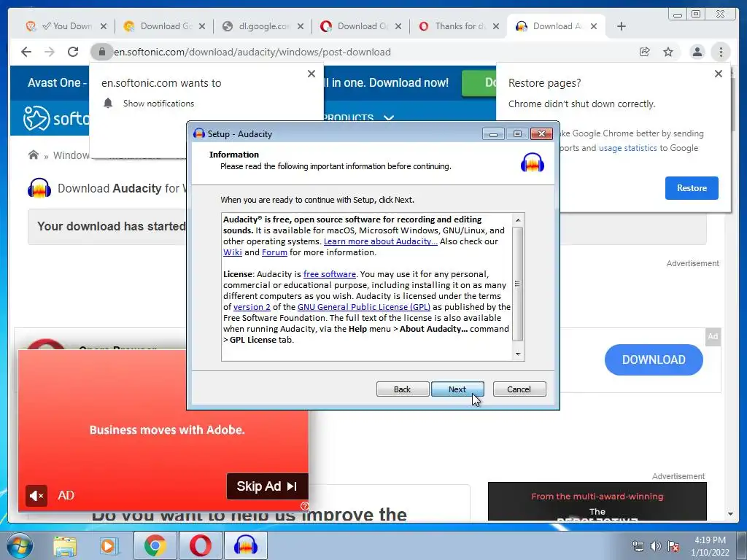
Task: Close the Restore pages popup
Action: (719, 74)
